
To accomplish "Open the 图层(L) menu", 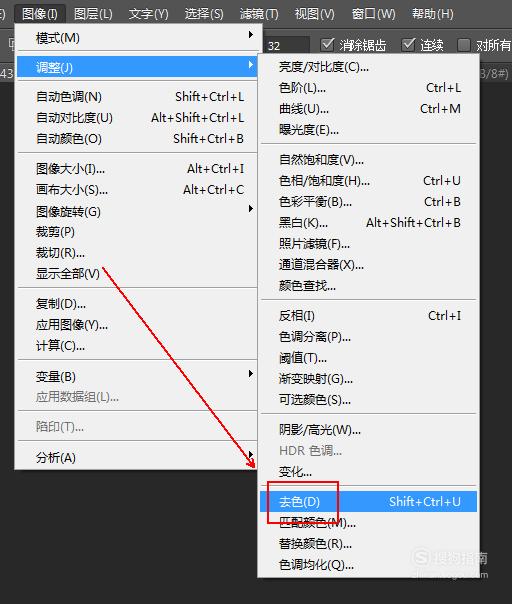I will coord(93,14).
